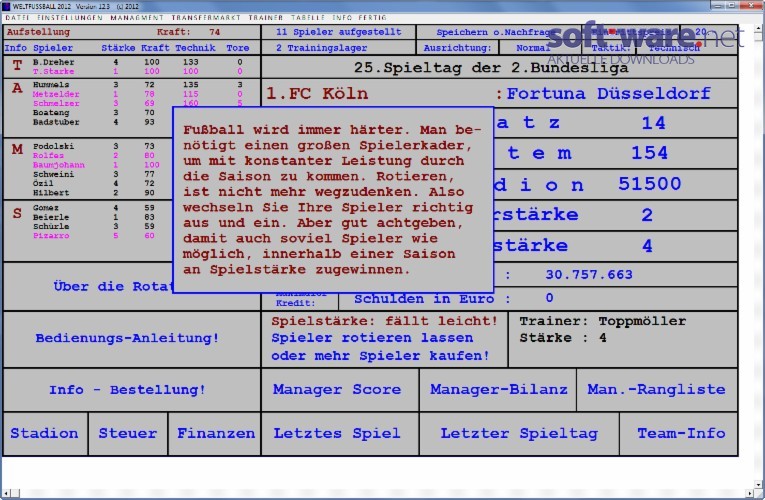
Task: Click 25.Spieltag der 2.Bundesliga heading
Action: point(491,67)
